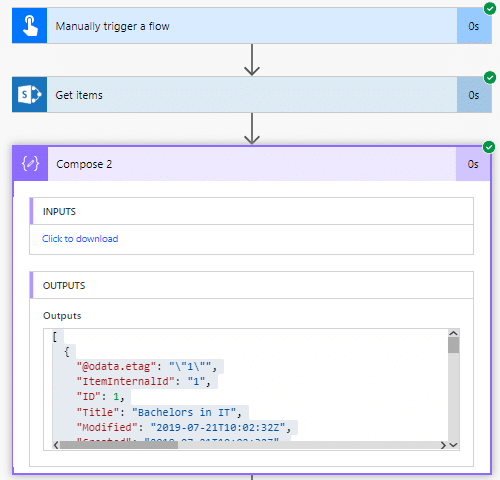Screen dimensions: 500x480
Task: Click the vertical scrollbar thumb in outputs
Action: tap(453, 345)
